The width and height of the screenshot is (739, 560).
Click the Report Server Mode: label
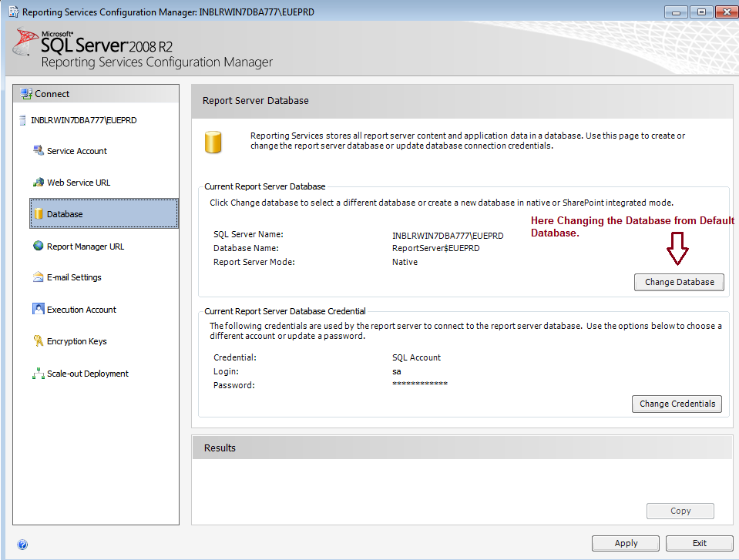point(254,262)
